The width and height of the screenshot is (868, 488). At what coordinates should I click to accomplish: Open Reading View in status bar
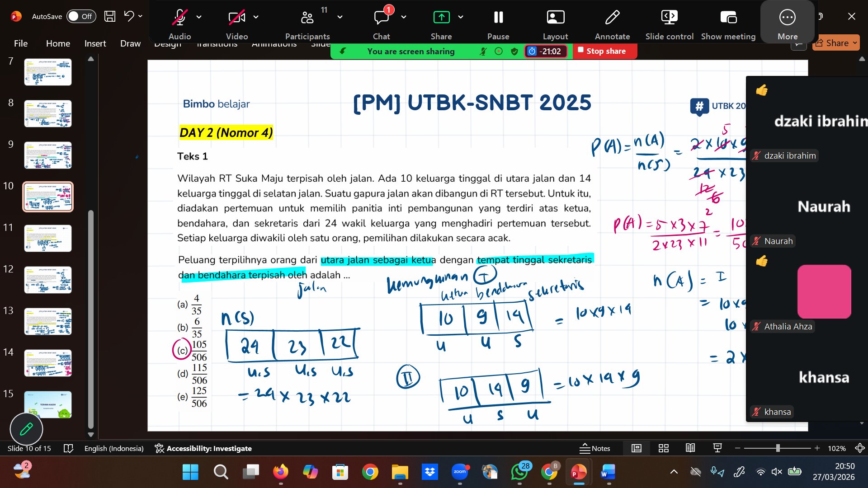[690, 448]
